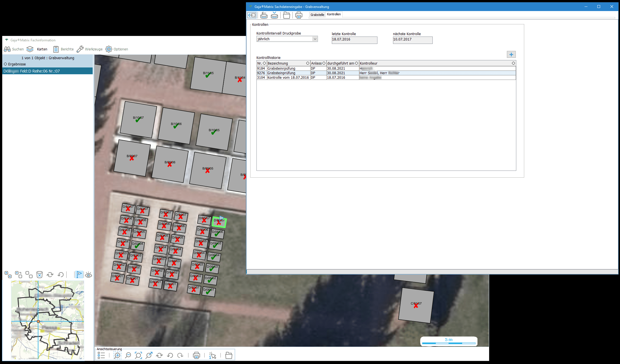Viewport: 620px width, 364px height.
Task: Switch to the Grabstelle tab
Action: tap(317, 14)
